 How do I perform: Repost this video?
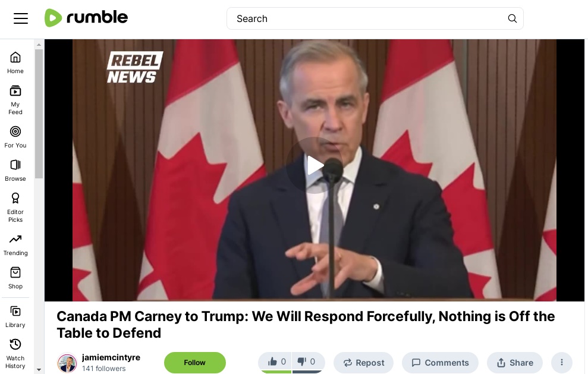(x=363, y=362)
